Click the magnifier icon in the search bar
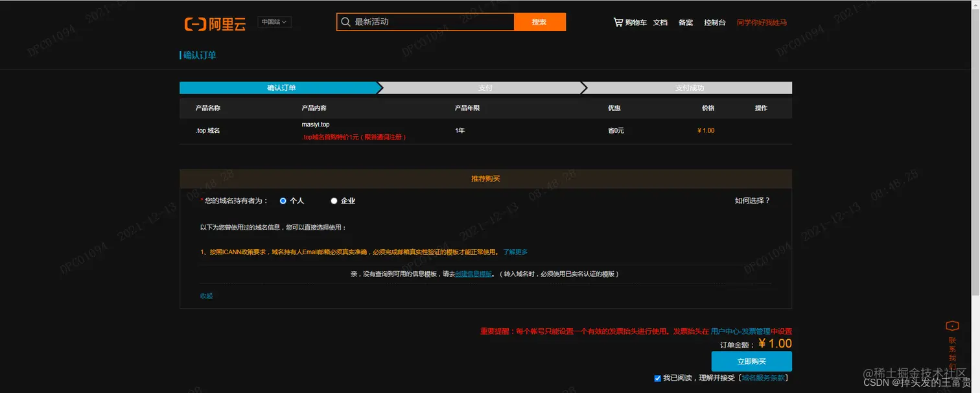The width and height of the screenshot is (980, 393). tap(347, 21)
